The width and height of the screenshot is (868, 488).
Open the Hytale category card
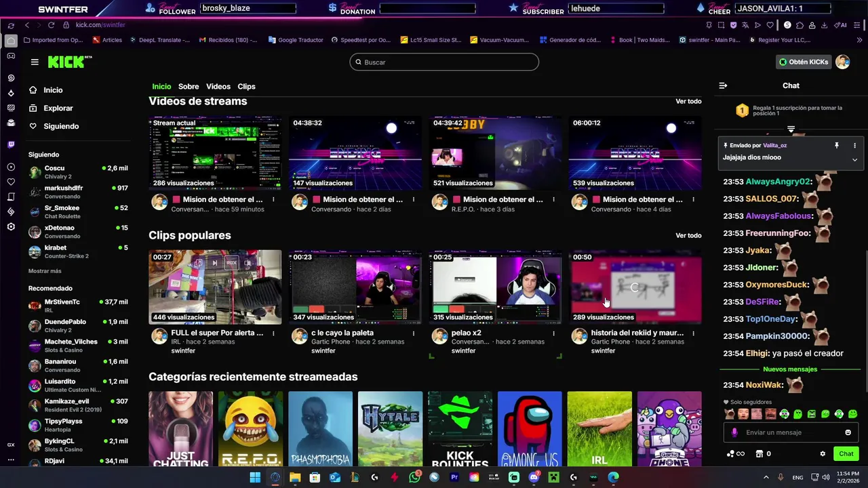pyautogui.click(x=390, y=429)
